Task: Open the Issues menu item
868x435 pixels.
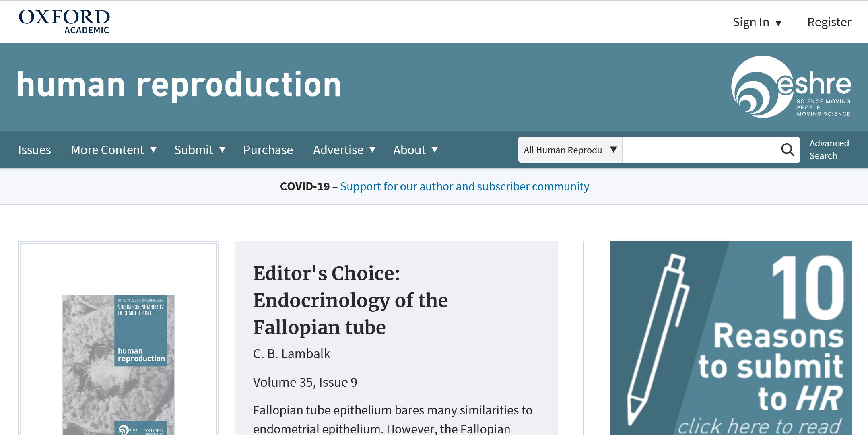Action: pyautogui.click(x=35, y=150)
